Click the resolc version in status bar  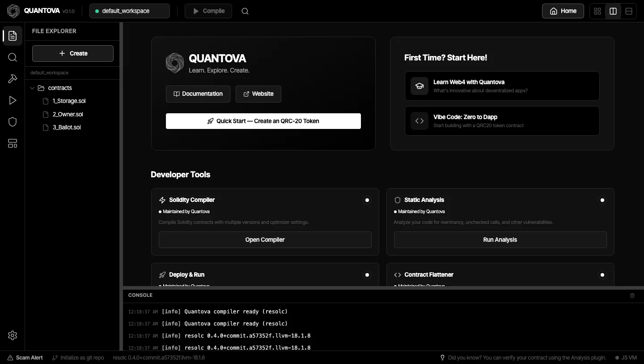[159, 358]
